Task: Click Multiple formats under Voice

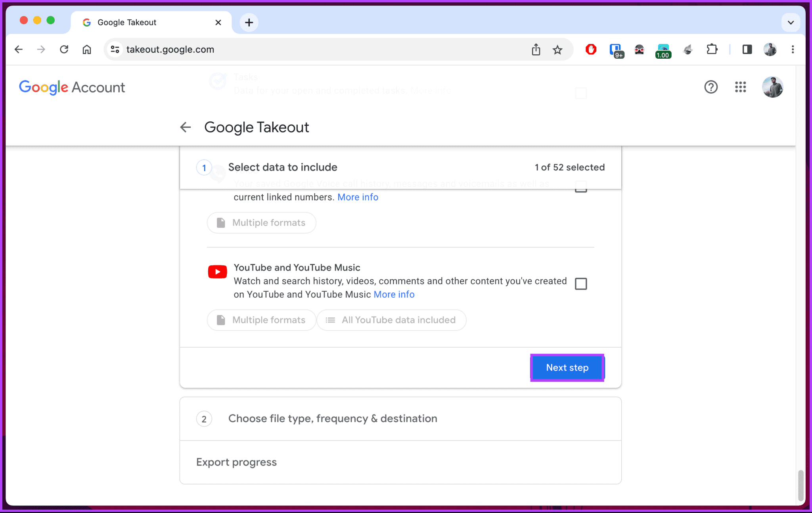Action: [x=261, y=223]
